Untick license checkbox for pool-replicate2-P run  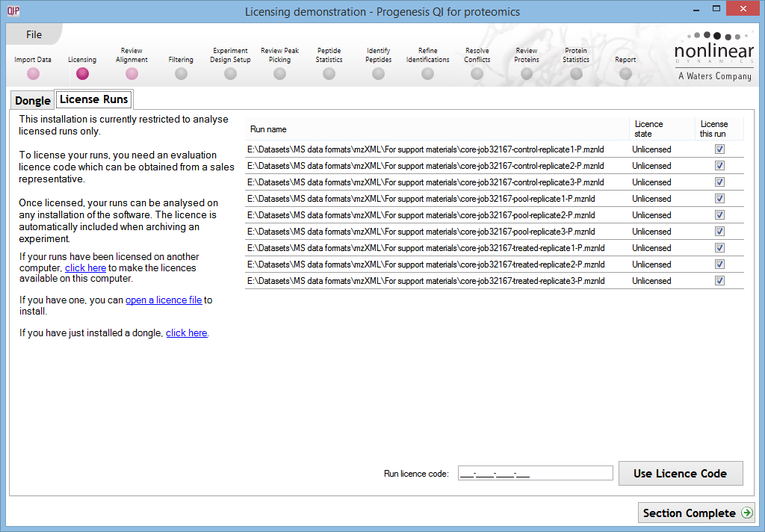point(719,215)
